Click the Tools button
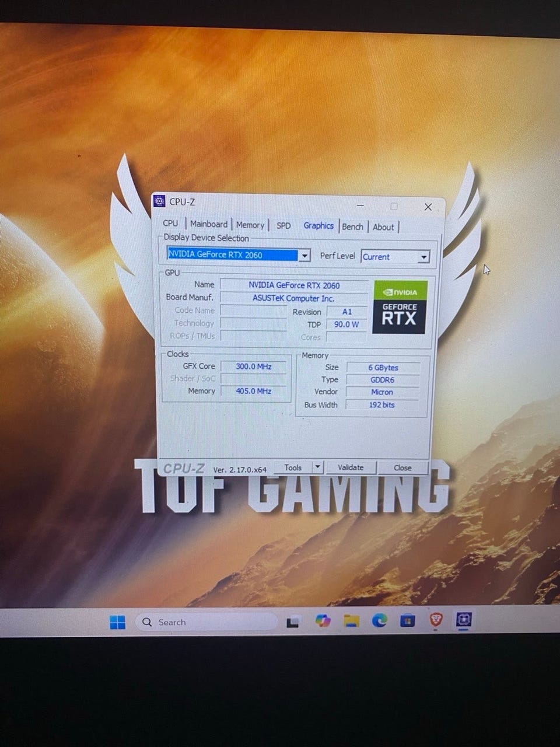560x747 pixels. 293,467
